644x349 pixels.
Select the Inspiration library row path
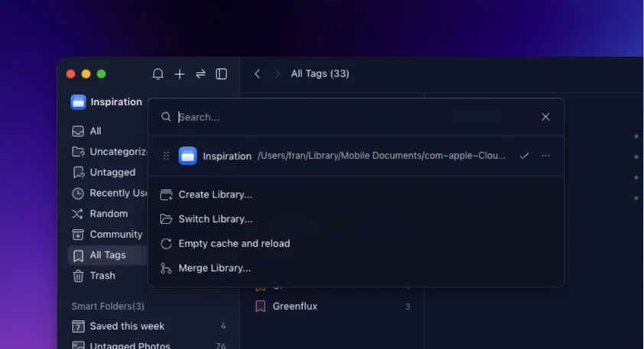click(381, 156)
